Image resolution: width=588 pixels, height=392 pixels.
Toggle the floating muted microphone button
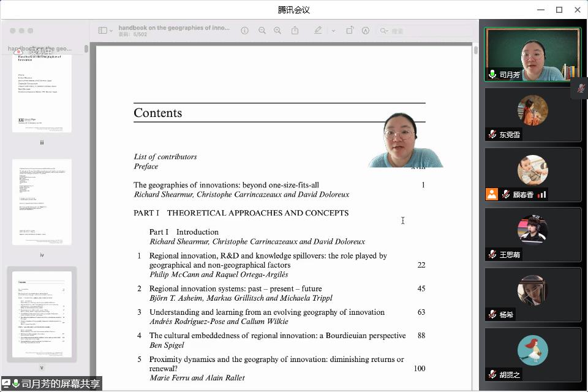coord(580,88)
